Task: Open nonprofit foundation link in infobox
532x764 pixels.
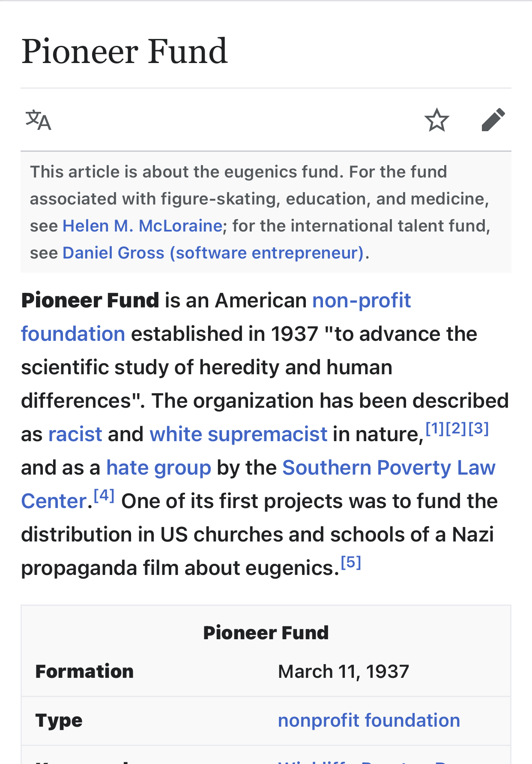Action: [369, 720]
